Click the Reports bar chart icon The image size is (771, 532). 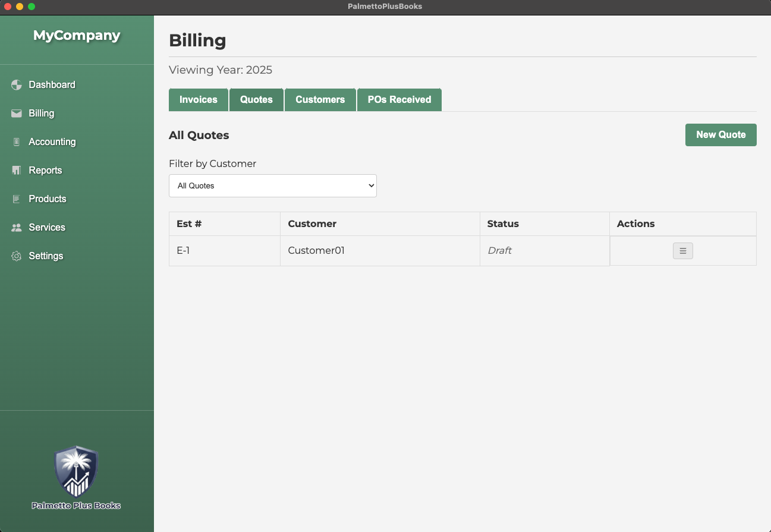17,171
